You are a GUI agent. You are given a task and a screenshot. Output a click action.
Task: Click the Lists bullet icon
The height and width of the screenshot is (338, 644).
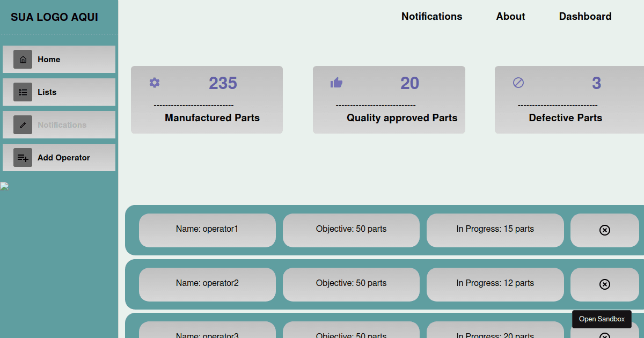[23, 92]
